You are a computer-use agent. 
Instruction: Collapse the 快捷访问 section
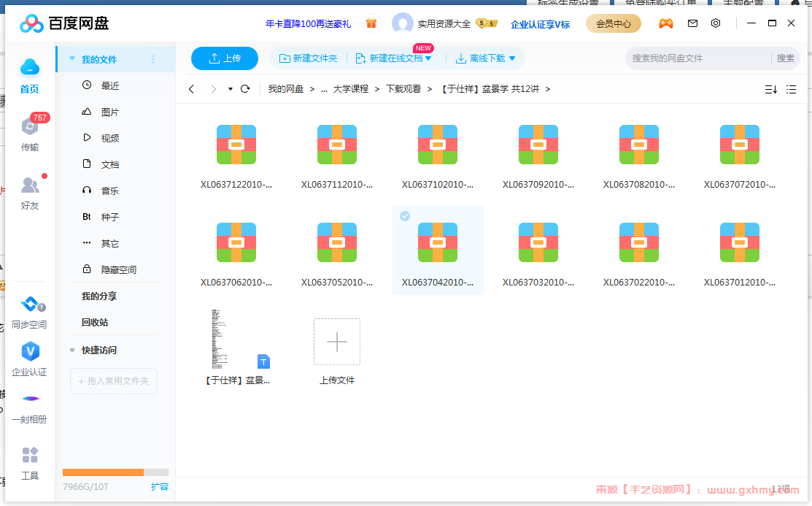pos(71,350)
